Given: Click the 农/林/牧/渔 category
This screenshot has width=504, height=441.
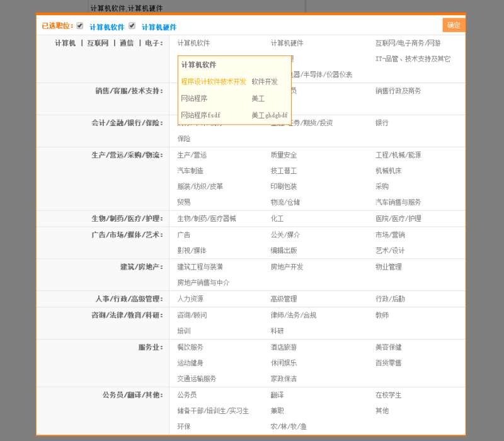Looking at the screenshot, I should point(289,427).
